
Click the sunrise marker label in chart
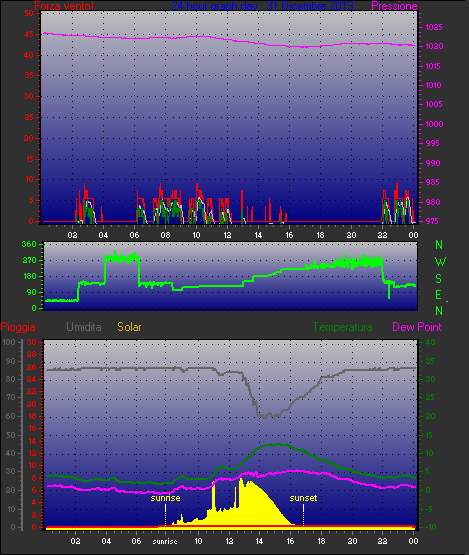coord(165,498)
